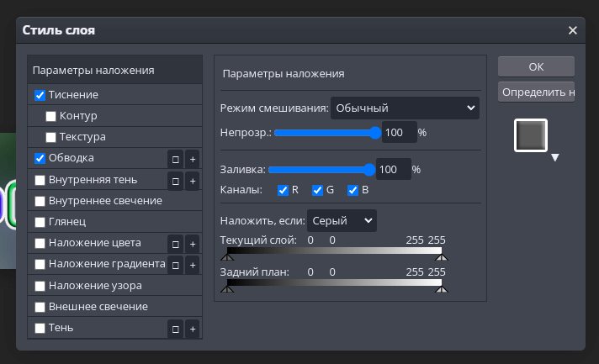Viewport: 599px width, 364px height.
Task: Click the square icon next to Внутренняя тень
Action: pyautogui.click(x=175, y=181)
